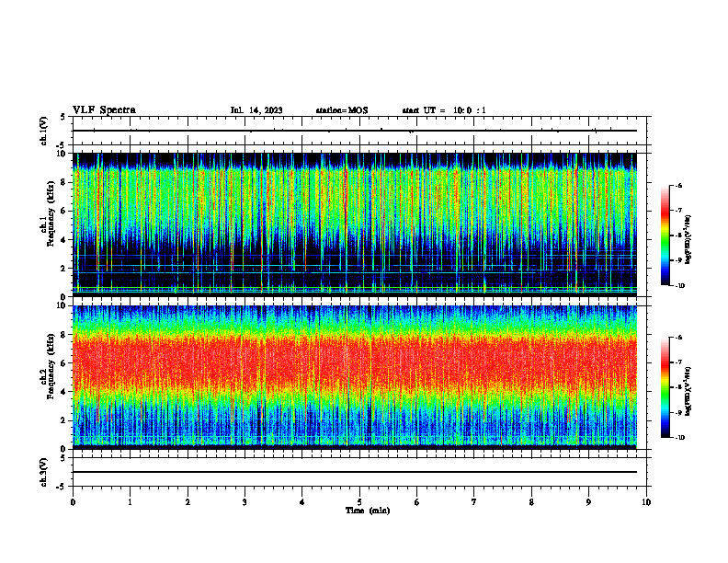Click the "ch.1(V)" waveform axis label

tap(44, 131)
